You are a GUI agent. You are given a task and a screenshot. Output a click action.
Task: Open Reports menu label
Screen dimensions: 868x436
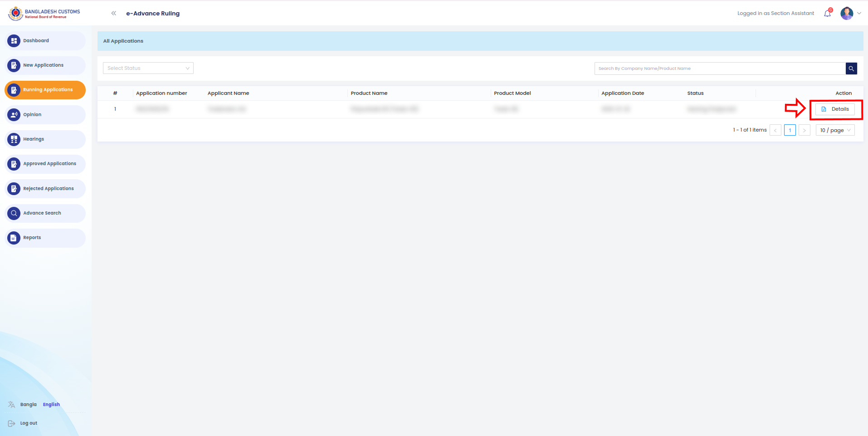[x=32, y=238]
